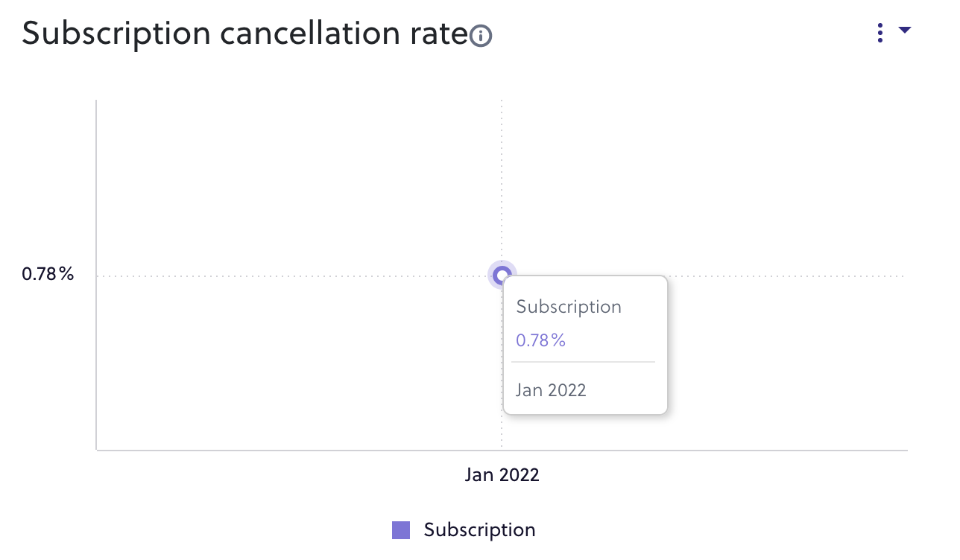This screenshot has height=560, width=960.
Task: Click the info icon beside the chart title
Action: [x=481, y=35]
